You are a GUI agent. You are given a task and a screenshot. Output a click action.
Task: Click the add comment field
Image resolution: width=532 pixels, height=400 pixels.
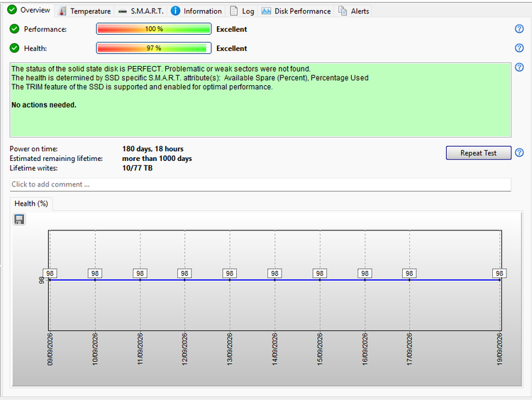(260, 184)
